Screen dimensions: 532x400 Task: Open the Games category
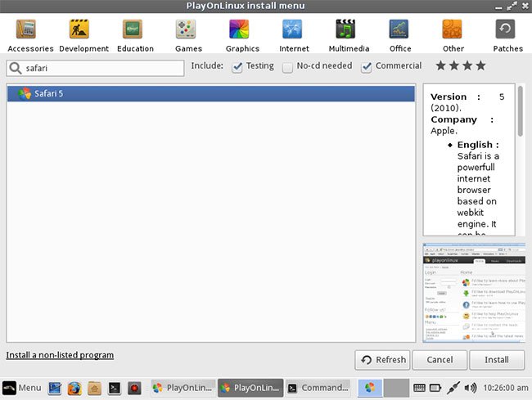[188, 36]
